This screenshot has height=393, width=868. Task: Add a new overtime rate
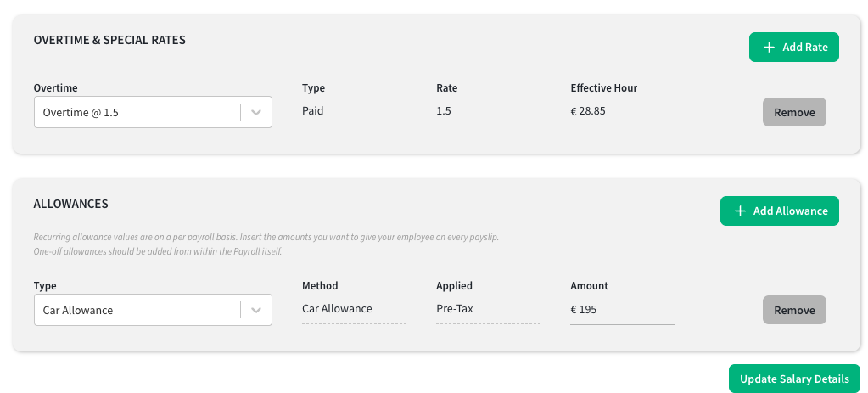tap(794, 47)
